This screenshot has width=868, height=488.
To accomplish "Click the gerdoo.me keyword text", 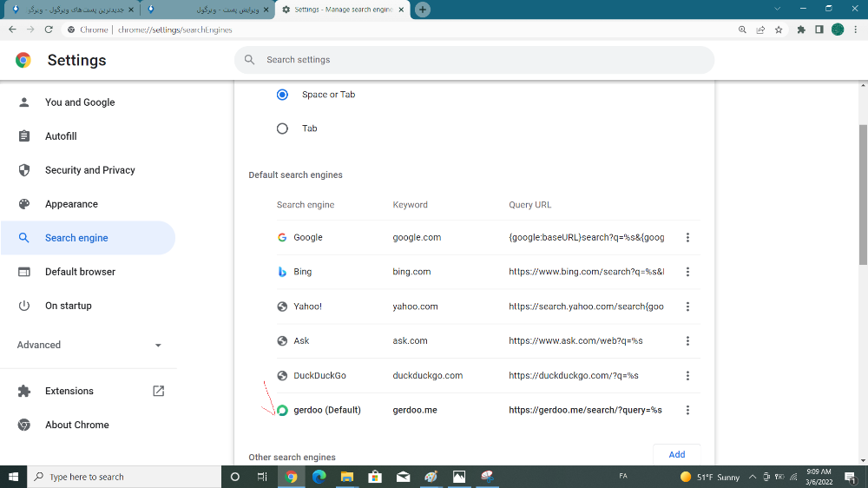I will click(415, 410).
